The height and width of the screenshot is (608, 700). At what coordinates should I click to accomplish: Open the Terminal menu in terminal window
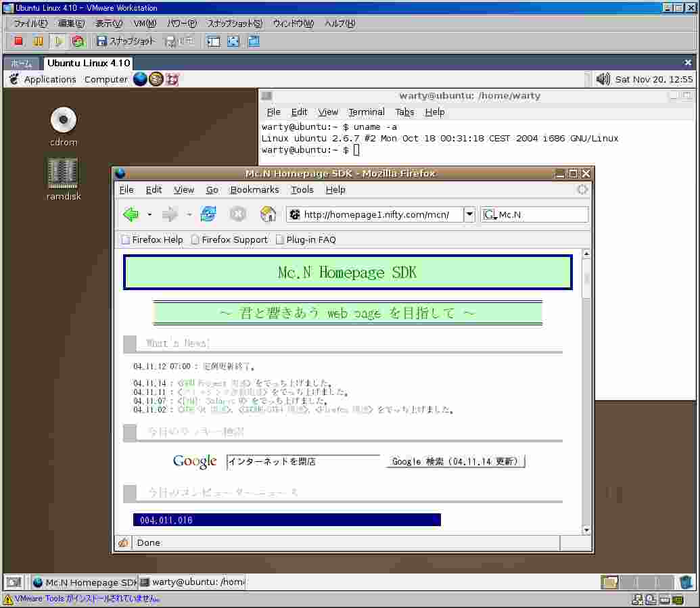(x=366, y=112)
